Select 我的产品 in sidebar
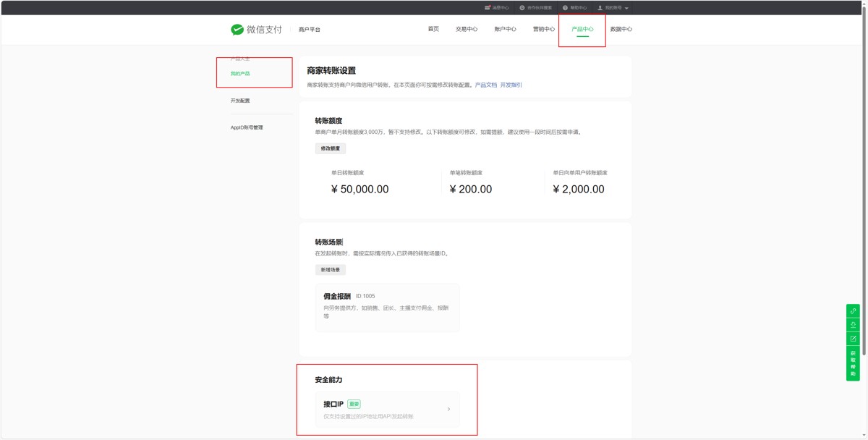The width and height of the screenshot is (868, 440). [240, 74]
